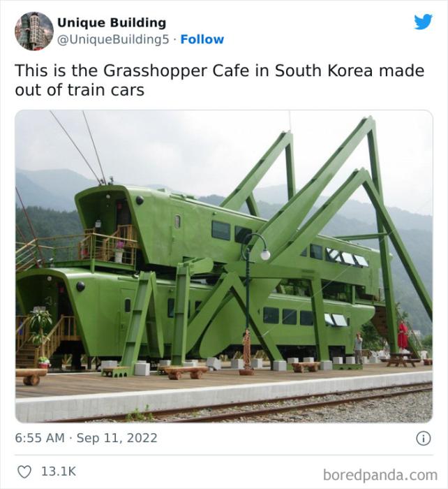Screen dimensions: 448x489
Task: Click the Sep 11, 2022 date
Action: [117, 438]
